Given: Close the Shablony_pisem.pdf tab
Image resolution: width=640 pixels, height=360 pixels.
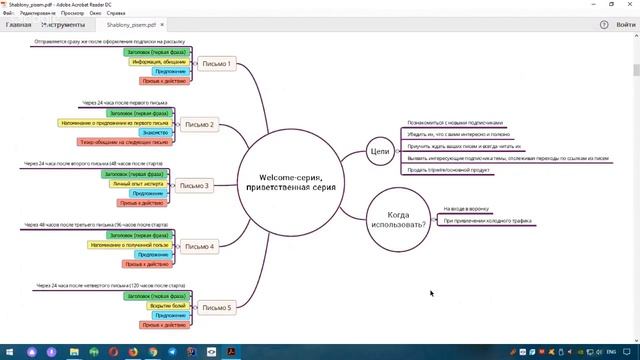Looking at the screenshot, I should pyautogui.click(x=162, y=25).
